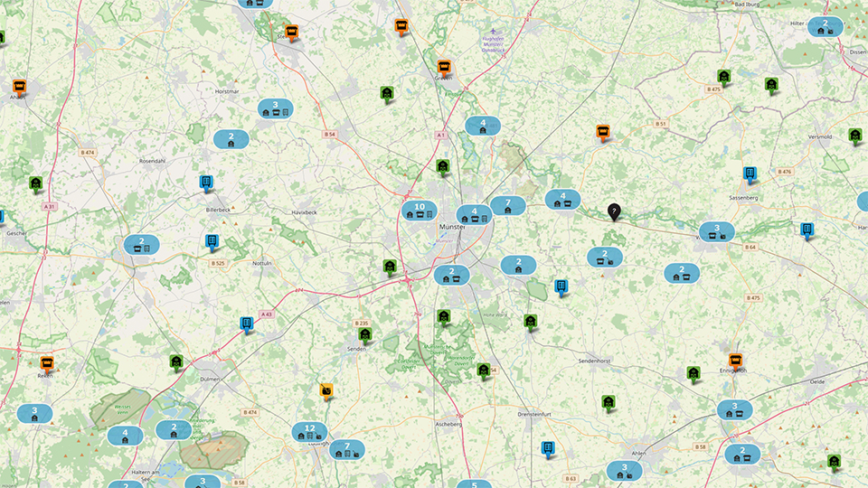Expand the 4-item cluster over Münster city
The width and height of the screenshot is (868, 488).
(x=474, y=215)
